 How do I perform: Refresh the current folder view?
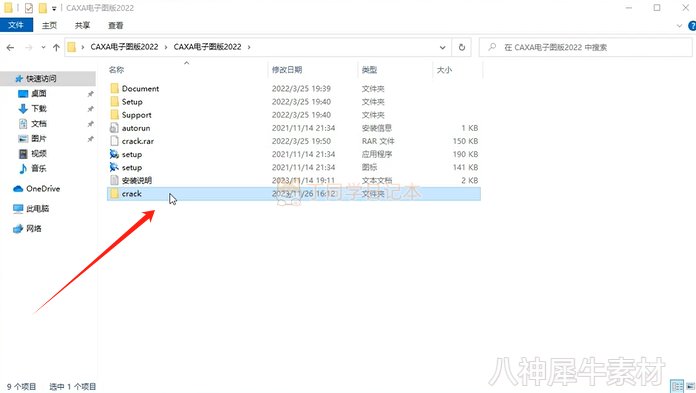point(462,47)
